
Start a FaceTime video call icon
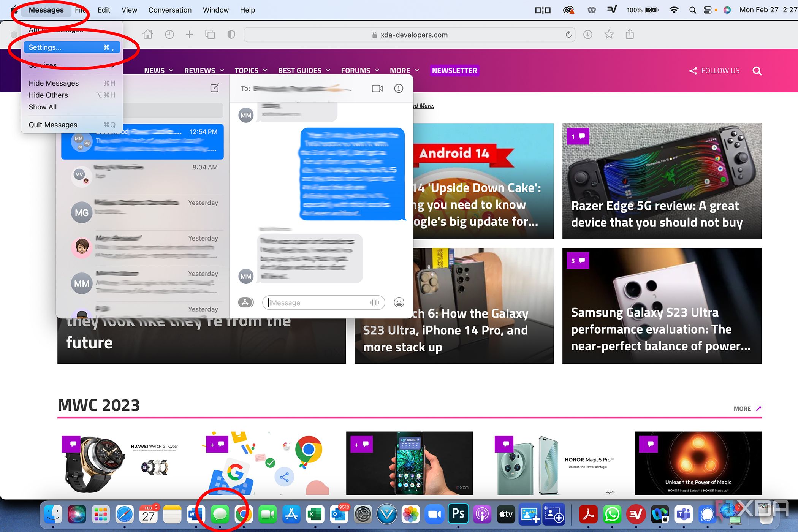coord(377,89)
